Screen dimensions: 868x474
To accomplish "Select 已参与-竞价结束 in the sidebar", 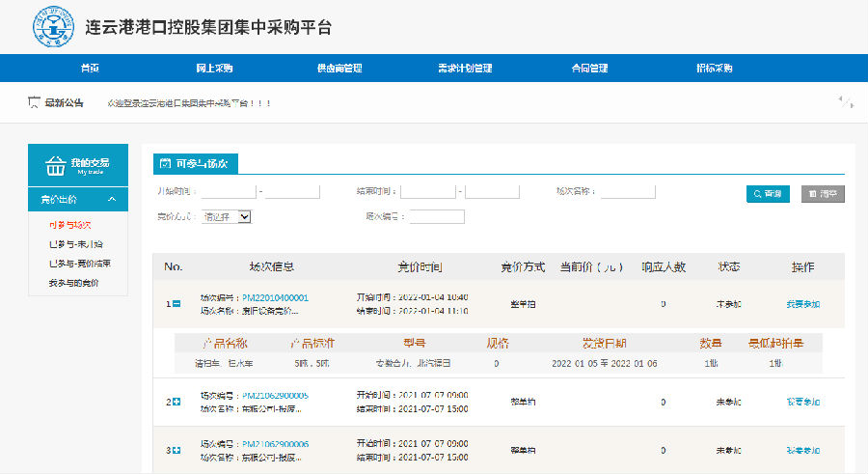I will [x=80, y=264].
